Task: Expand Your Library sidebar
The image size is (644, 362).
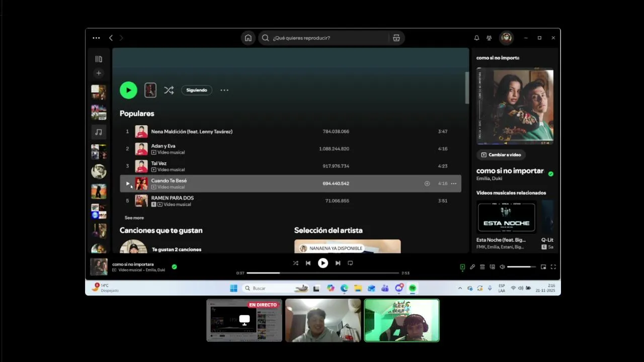Action: tap(99, 59)
